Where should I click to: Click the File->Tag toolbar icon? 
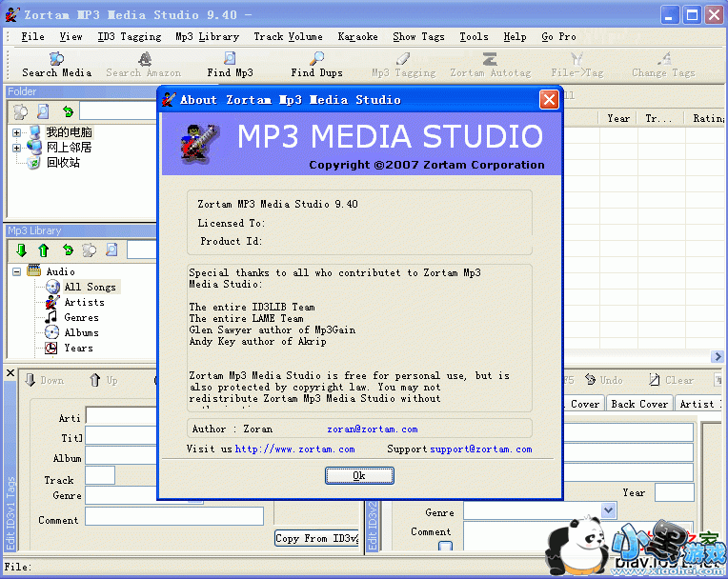576,58
